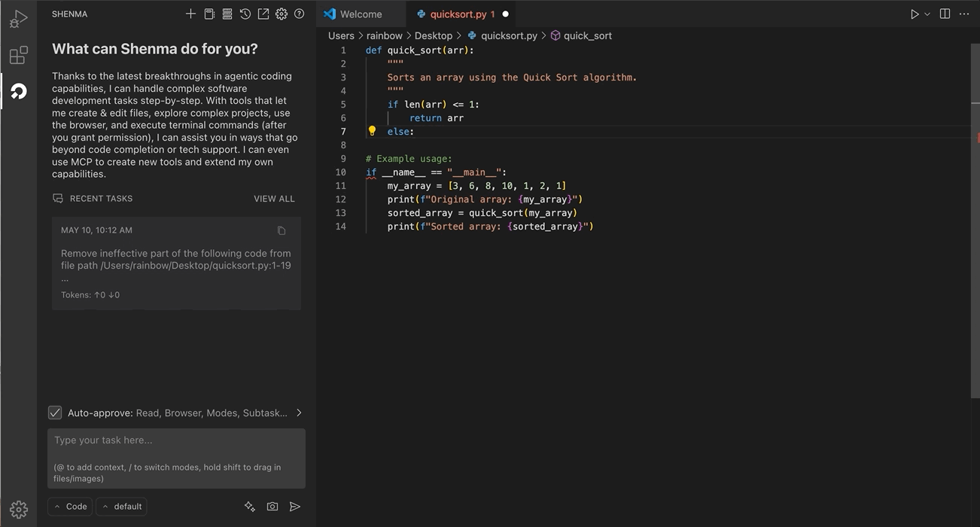Click the SHENMA panel title
This screenshot has height=527, width=980.
pyautogui.click(x=70, y=14)
